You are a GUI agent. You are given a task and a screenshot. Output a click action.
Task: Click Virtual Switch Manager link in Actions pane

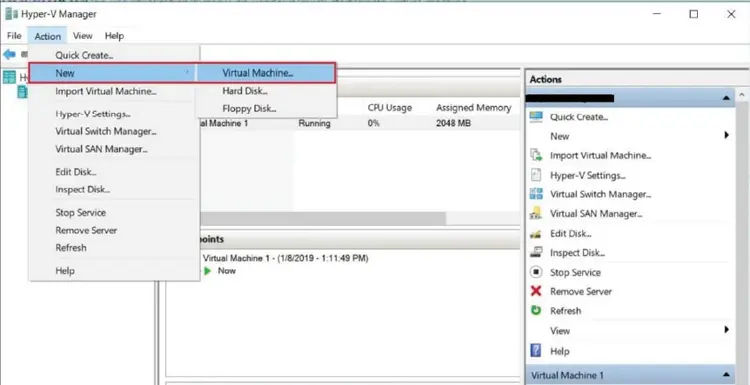(600, 194)
